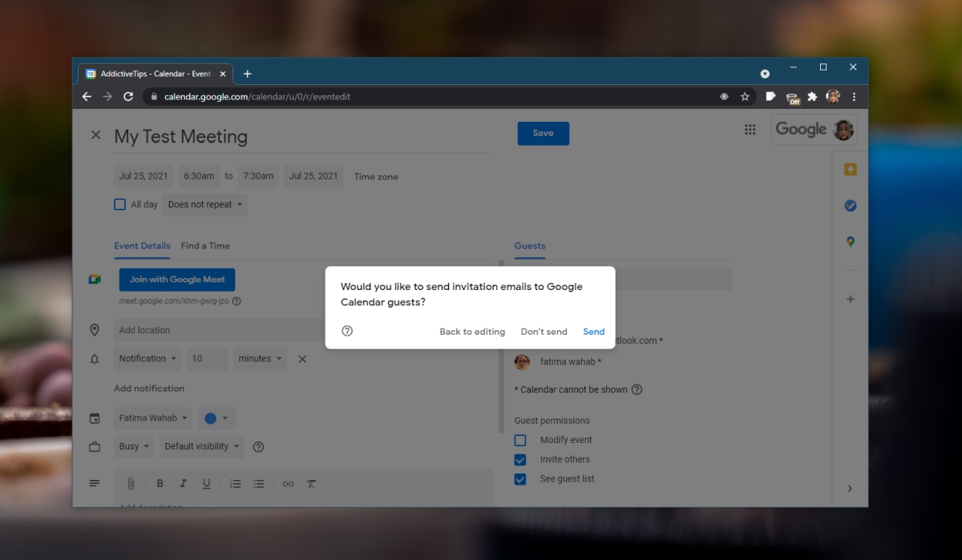This screenshot has width=962, height=560.
Task: Open the Time zone link
Action: pos(376,177)
